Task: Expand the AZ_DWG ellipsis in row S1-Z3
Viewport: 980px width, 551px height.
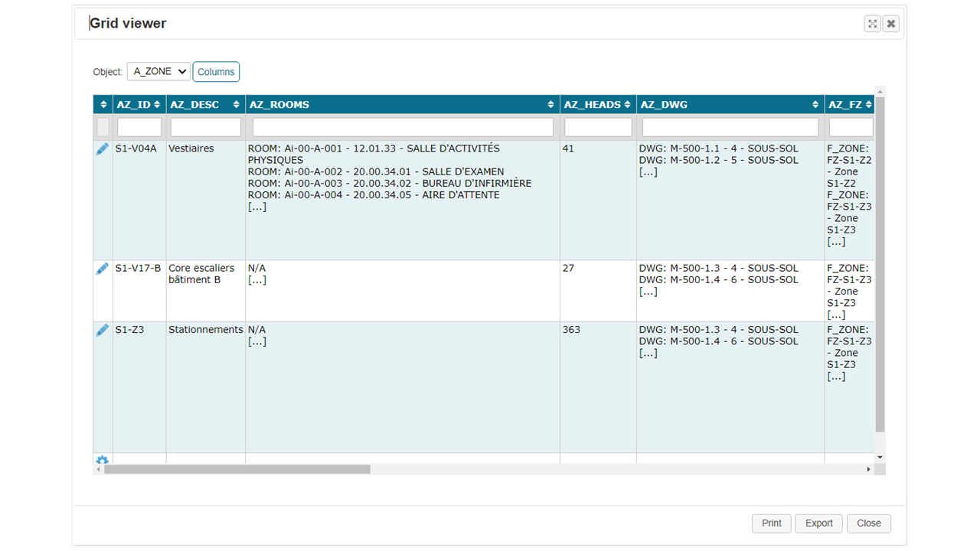Action: click(648, 353)
